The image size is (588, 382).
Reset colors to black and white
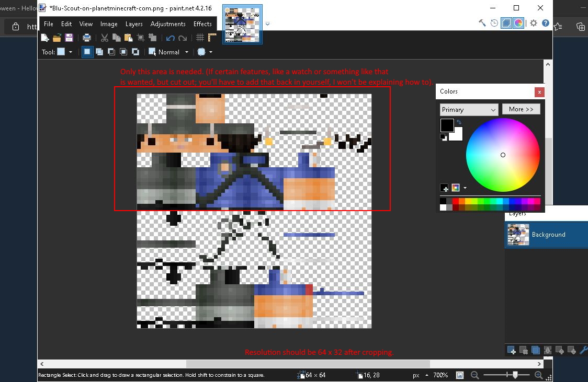click(x=444, y=137)
